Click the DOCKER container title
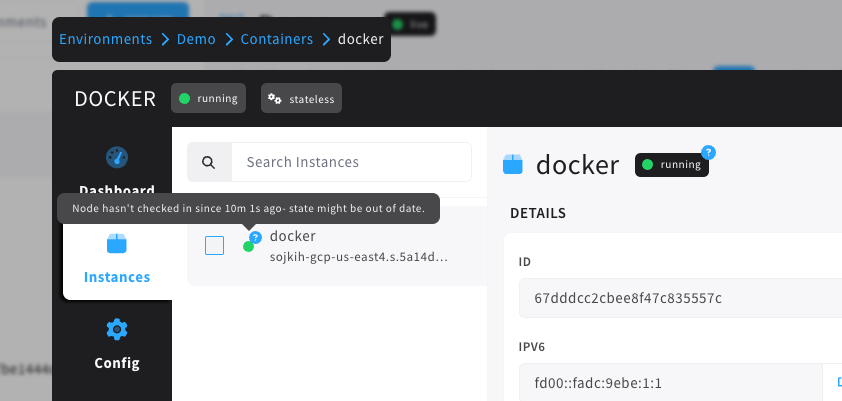The image size is (842, 401). pyautogui.click(x=115, y=99)
